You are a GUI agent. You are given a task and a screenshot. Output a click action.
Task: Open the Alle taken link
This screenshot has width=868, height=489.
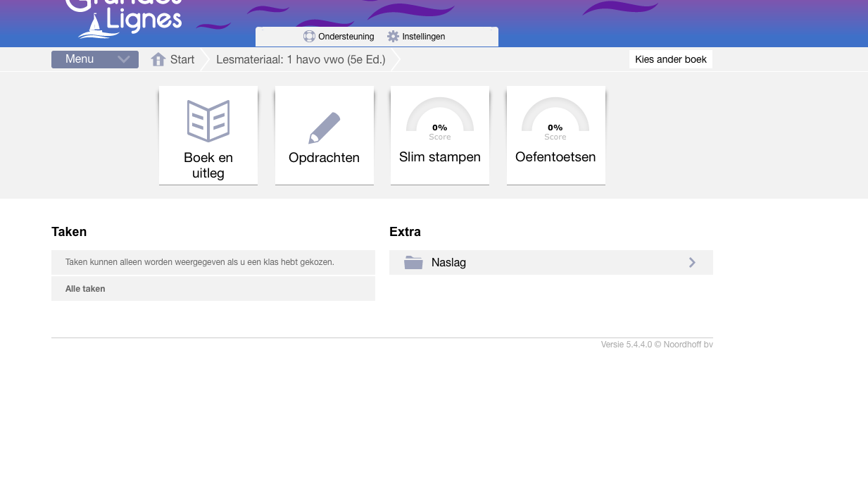tap(85, 289)
